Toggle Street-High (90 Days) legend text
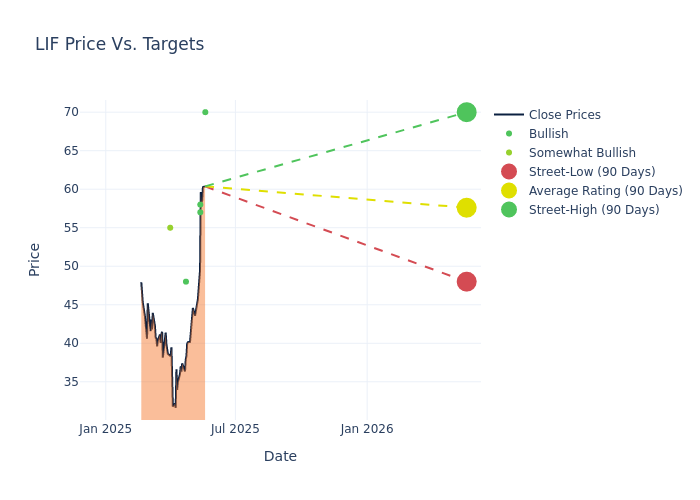This screenshot has height=500, width=700. (x=594, y=210)
